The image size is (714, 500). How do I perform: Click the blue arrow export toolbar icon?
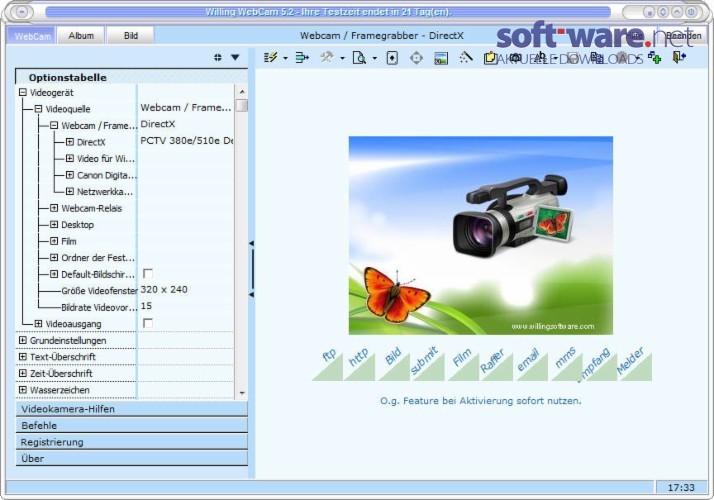pos(302,57)
